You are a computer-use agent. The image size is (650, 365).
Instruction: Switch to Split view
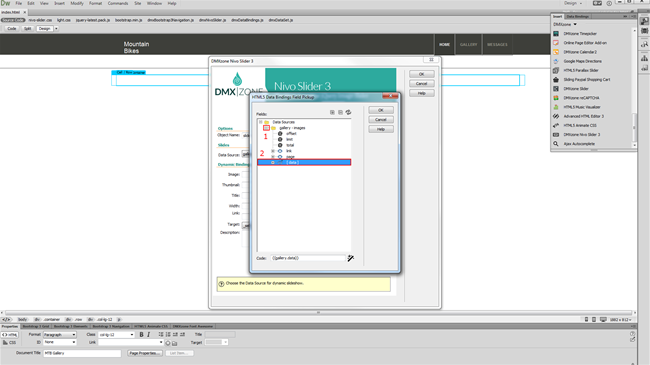[x=27, y=29]
